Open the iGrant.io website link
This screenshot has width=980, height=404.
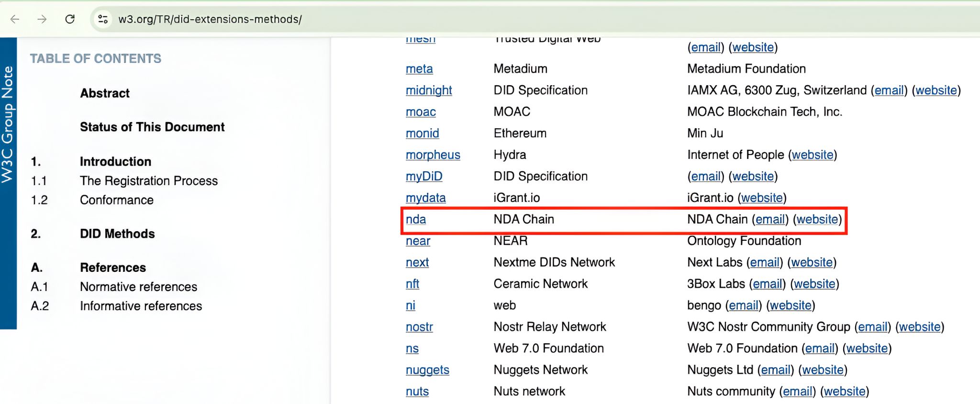[762, 198]
